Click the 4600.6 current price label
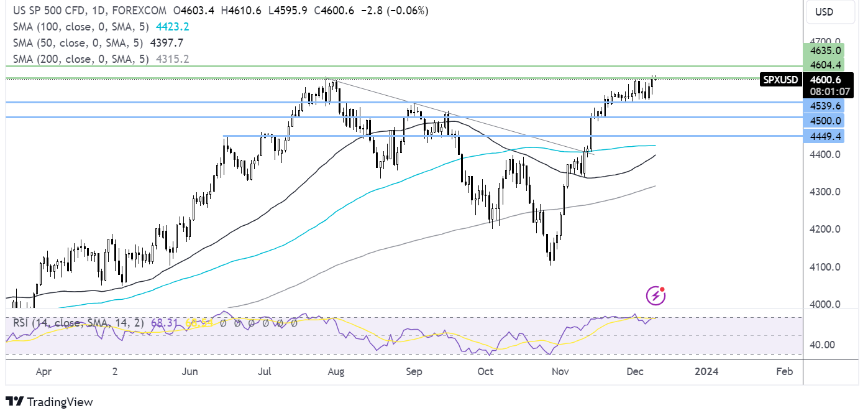 (826, 80)
